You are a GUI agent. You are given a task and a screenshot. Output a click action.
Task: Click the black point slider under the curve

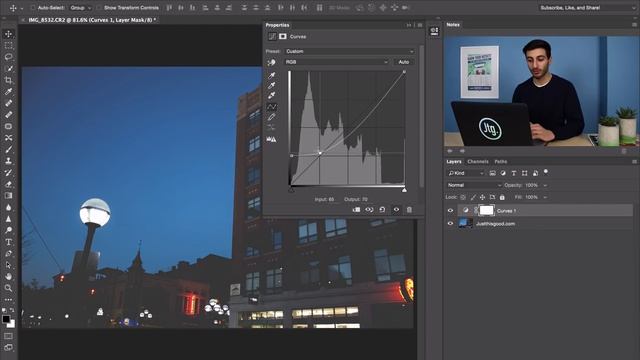point(291,190)
